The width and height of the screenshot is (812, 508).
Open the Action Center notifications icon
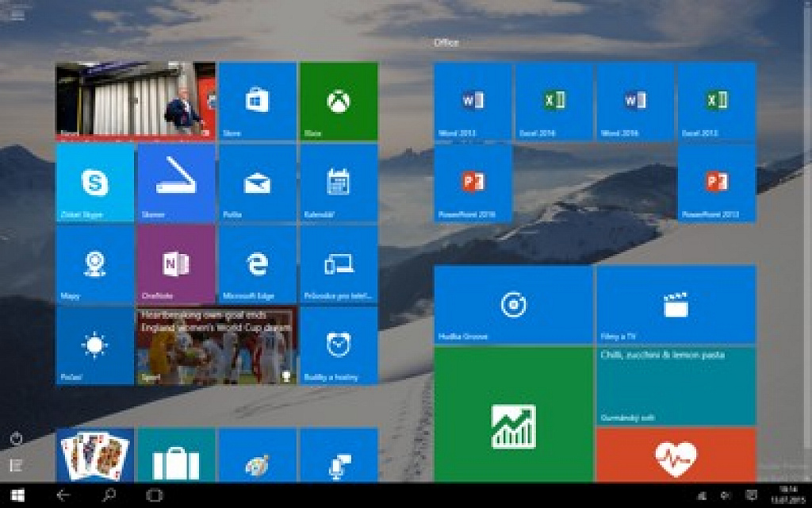pos(750,495)
